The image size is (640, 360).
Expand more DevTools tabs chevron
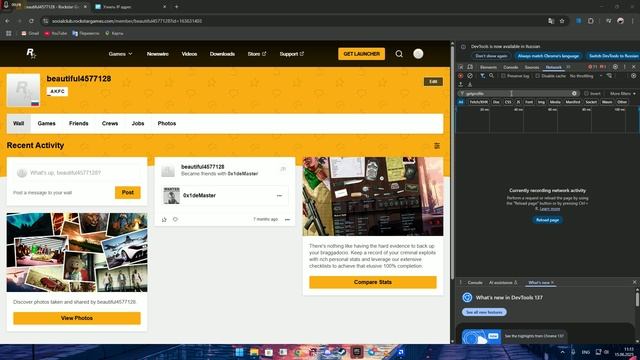[x=568, y=67]
